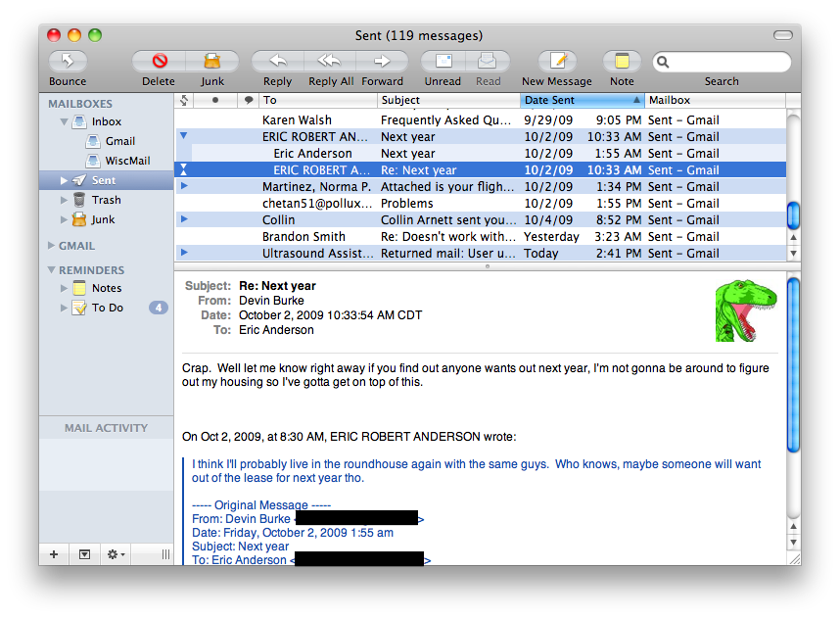The image size is (840, 619).
Task: Click the To Do count badge
Action: click(158, 308)
